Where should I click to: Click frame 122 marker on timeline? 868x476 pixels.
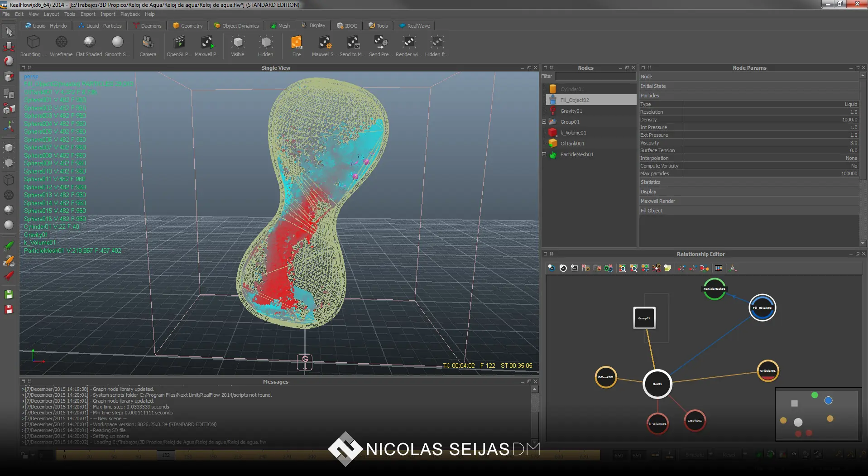[166, 455]
